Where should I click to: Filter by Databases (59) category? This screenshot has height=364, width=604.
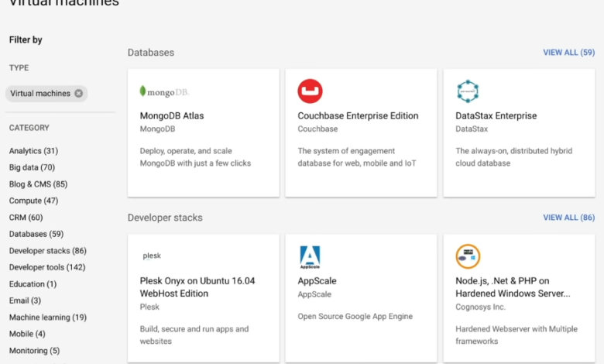click(36, 234)
